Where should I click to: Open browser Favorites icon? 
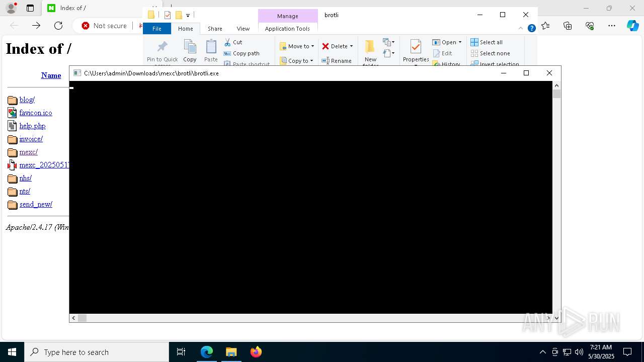(x=545, y=26)
